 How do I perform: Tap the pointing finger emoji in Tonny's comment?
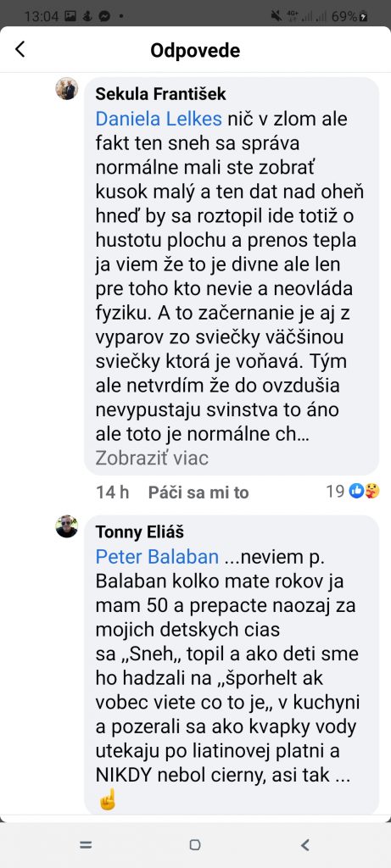tap(108, 800)
